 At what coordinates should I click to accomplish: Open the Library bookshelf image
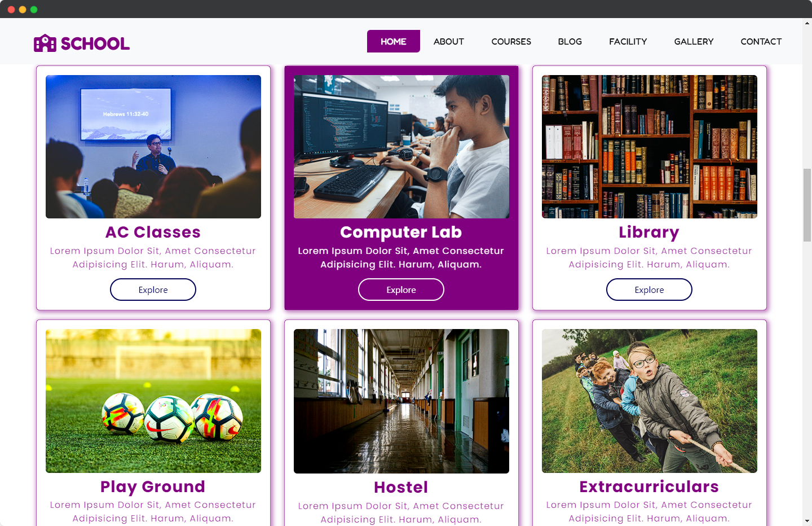tap(650, 147)
